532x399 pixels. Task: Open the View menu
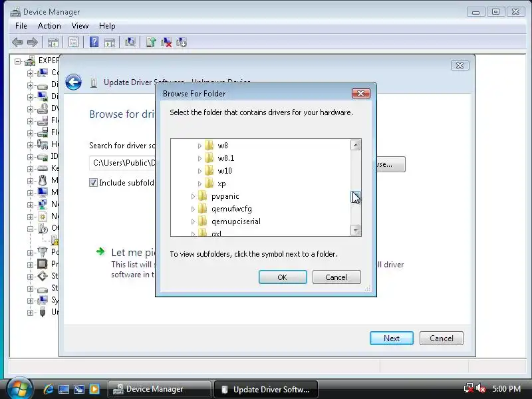pos(80,26)
